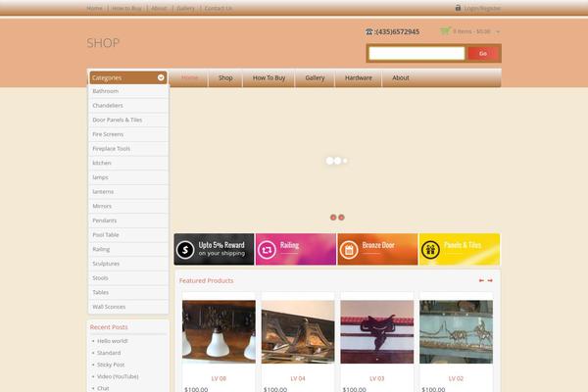
Task: Open the Railing category in sidebar
Action: click(x=128, y=249)
